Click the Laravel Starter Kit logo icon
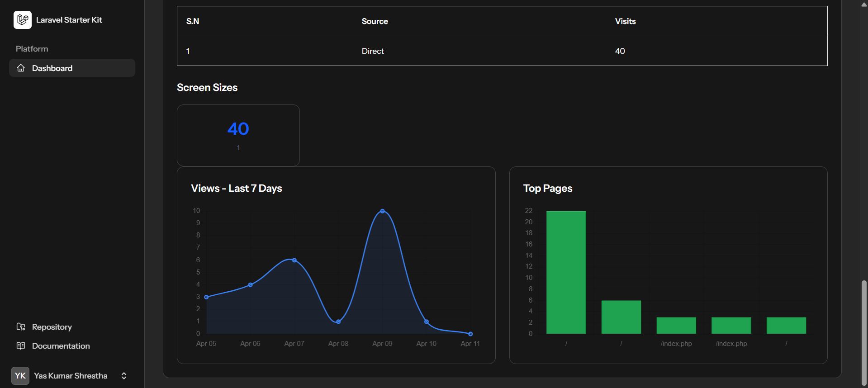The width and height of the screenshot is (868, 388). pos(23,20)
